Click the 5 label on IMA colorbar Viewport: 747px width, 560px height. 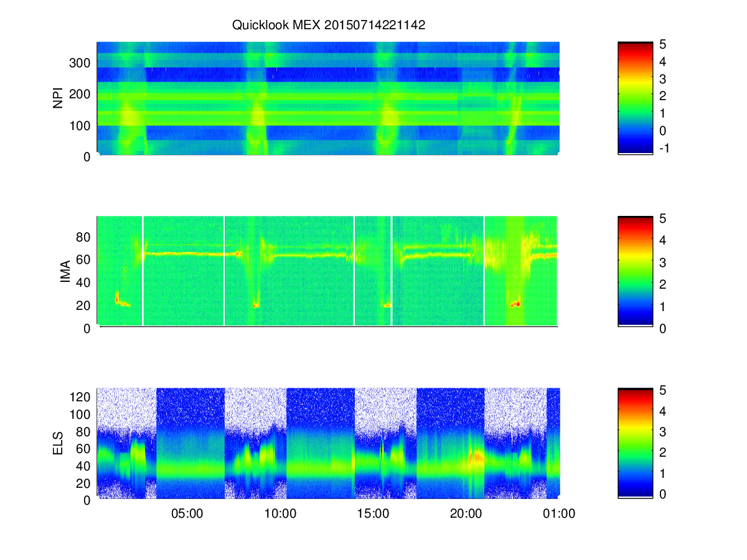(663, 218)
